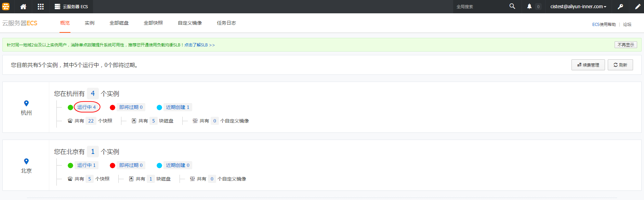Open the 全部快照 tab
This screenshot has height=200, width=644.
pyautogui.click(x=153, y=23)
